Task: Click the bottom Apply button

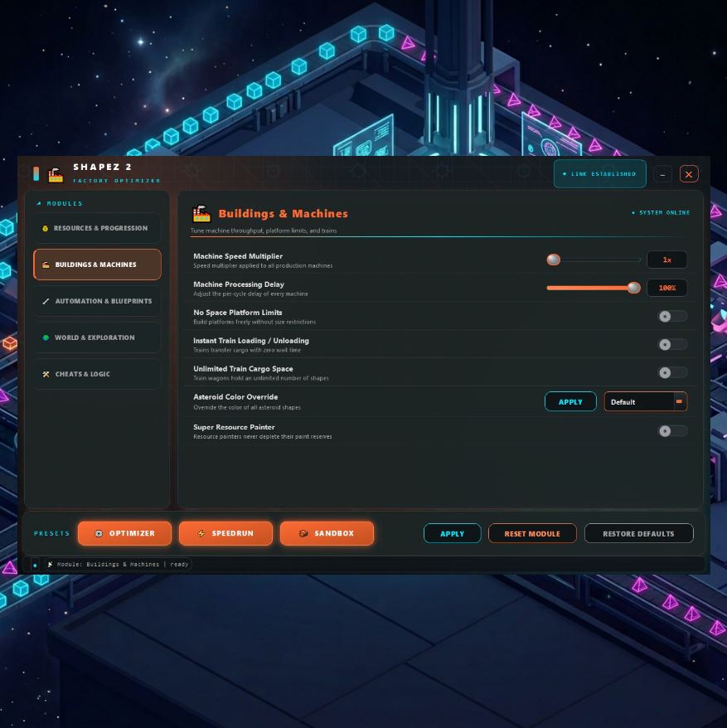Action: click(x=452, y=534)
